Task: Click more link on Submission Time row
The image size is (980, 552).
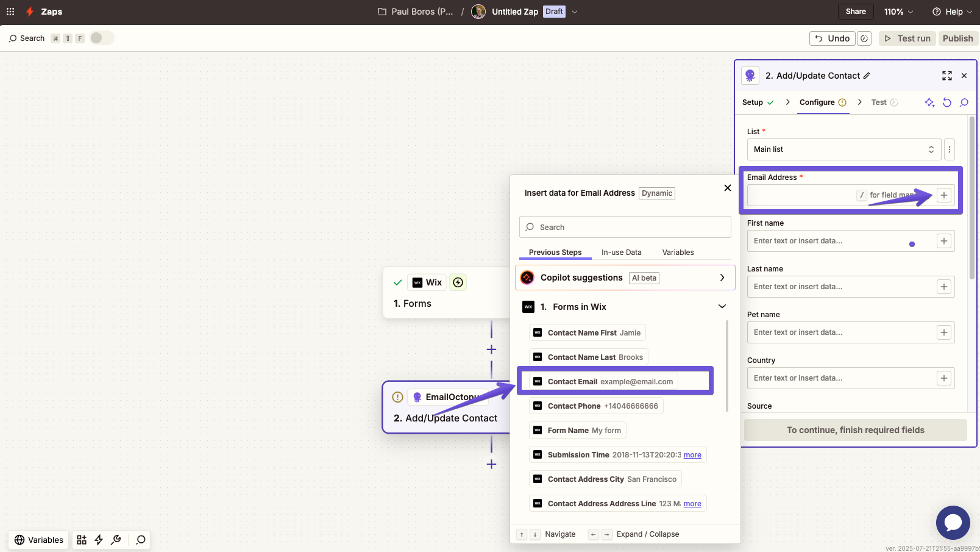Action: pyautogui.click(x=692, y=455)
